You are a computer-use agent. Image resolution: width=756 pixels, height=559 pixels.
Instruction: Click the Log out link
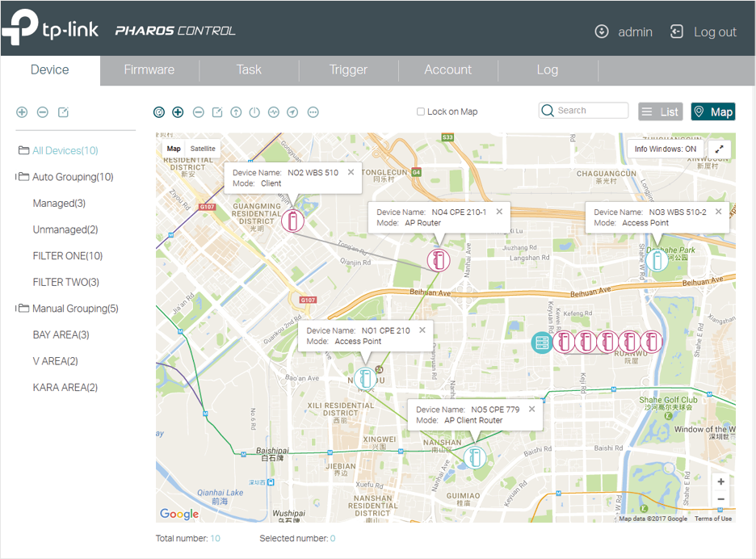[x=715, y=32]
